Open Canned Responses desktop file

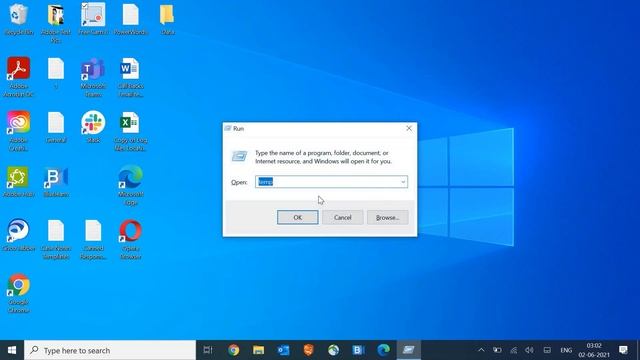[x=93, y=239]
